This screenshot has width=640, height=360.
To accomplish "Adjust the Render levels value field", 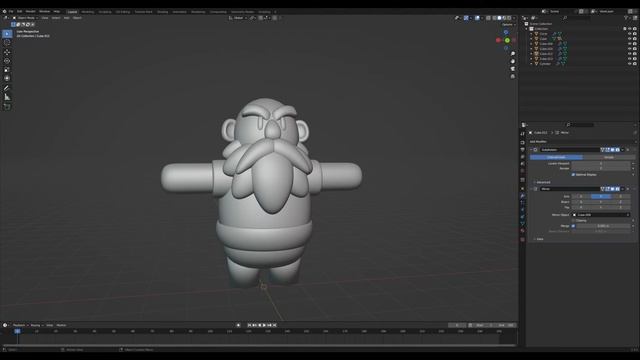I will click(x=601, y=168).
